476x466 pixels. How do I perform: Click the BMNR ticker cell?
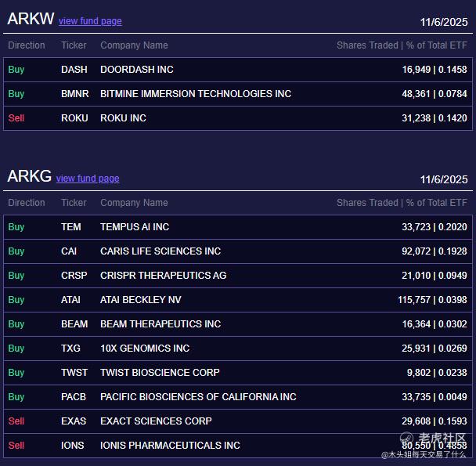[75, 94]
